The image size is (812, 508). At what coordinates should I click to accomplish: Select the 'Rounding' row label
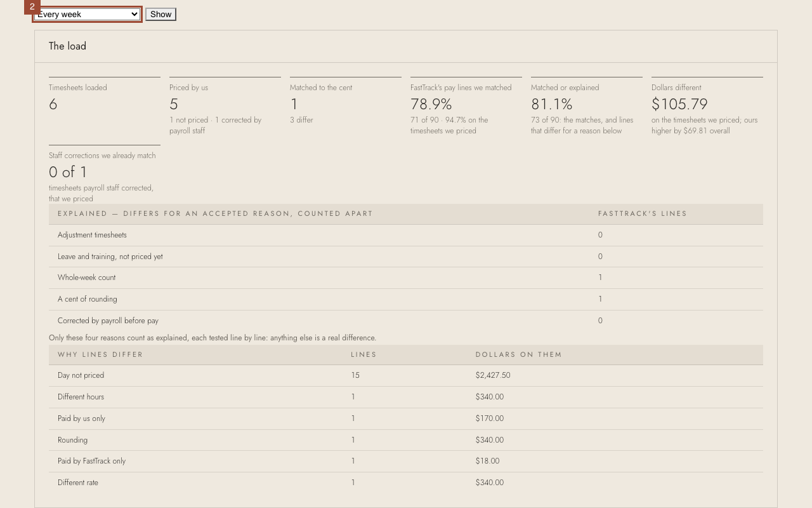click(x=72, y=440)
